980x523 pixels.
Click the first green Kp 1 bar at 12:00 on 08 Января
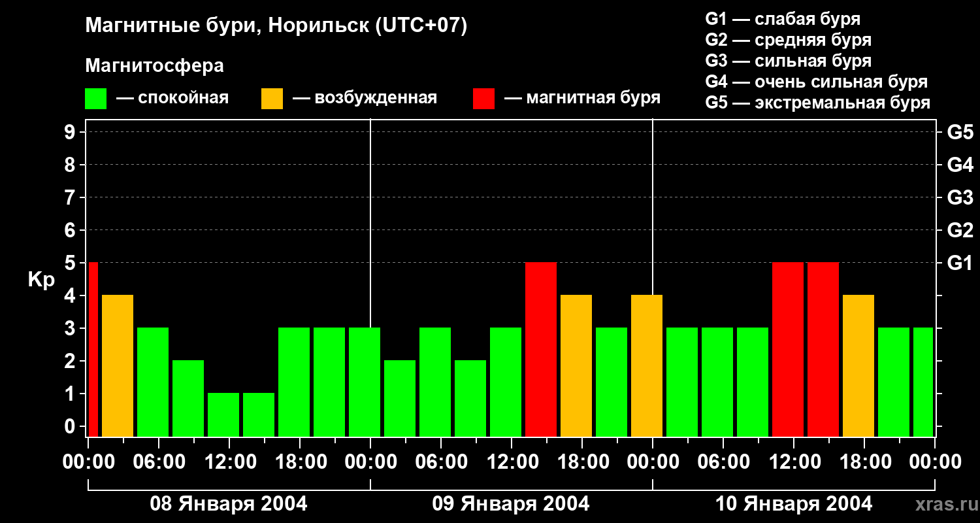click(x=223, y=414)
